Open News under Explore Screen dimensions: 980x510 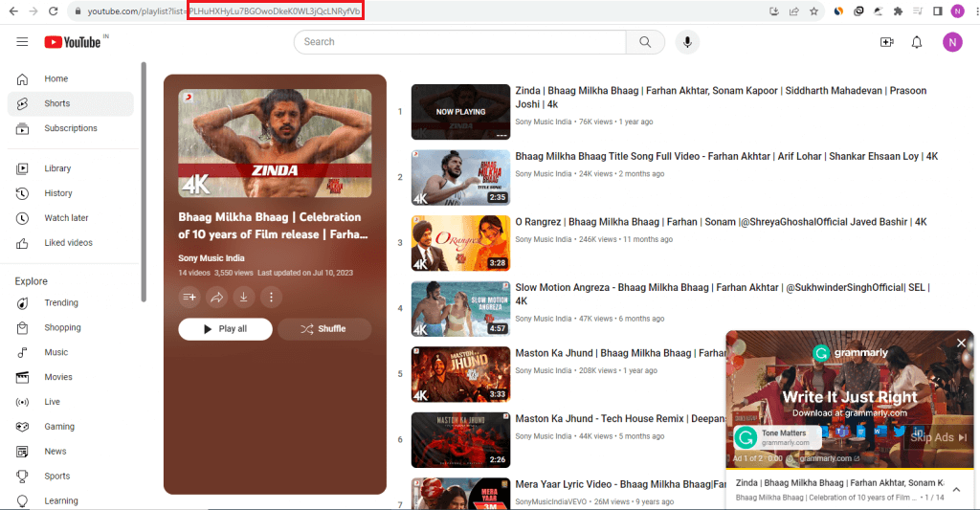click(x=71, y=452)
